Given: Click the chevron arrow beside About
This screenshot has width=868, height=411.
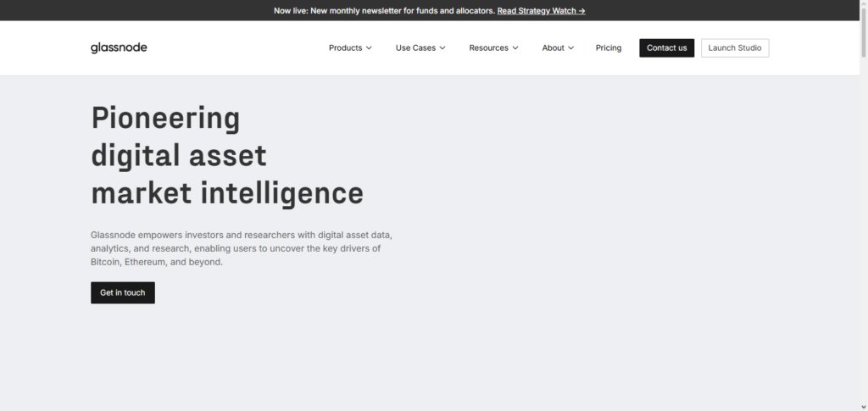Looking at the screenshot, I should coord(571,48).
